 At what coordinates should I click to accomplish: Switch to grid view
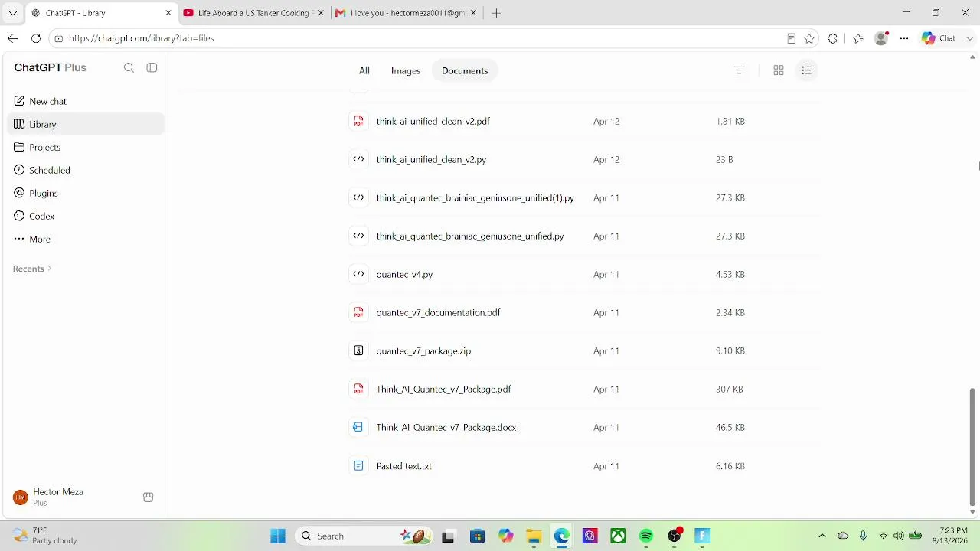click(779, 70)
